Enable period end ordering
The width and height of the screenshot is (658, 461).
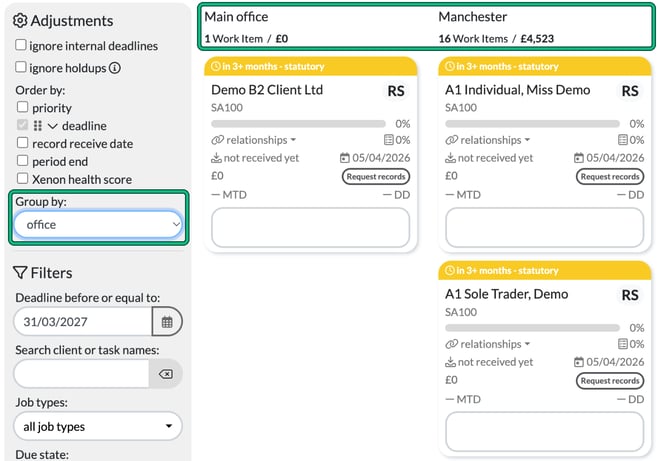pyautogui.click(x=23, y=161)
